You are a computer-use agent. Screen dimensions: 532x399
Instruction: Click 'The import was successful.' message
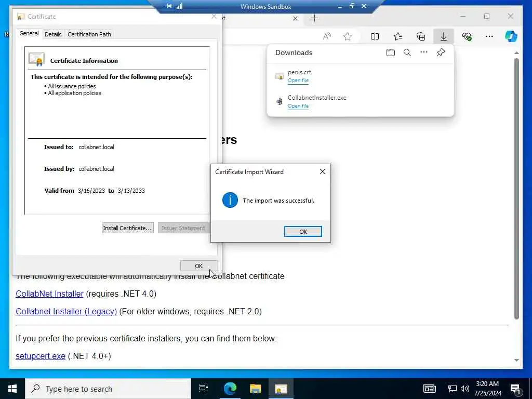(278, 201)
